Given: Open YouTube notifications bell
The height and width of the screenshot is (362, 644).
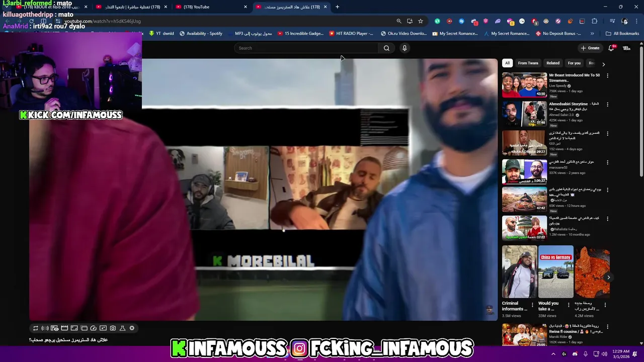Looking at the screenshot, I should 611,48.
